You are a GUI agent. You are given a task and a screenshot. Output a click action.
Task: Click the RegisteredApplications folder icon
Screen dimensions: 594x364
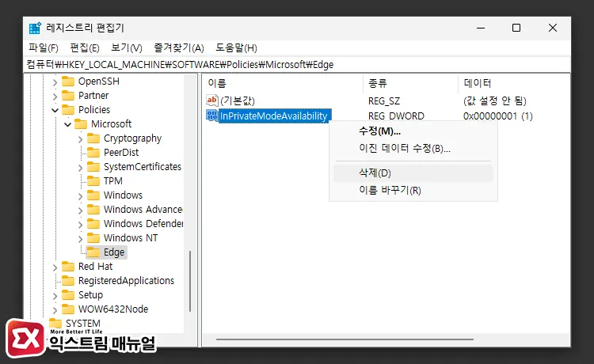[68, 281]
